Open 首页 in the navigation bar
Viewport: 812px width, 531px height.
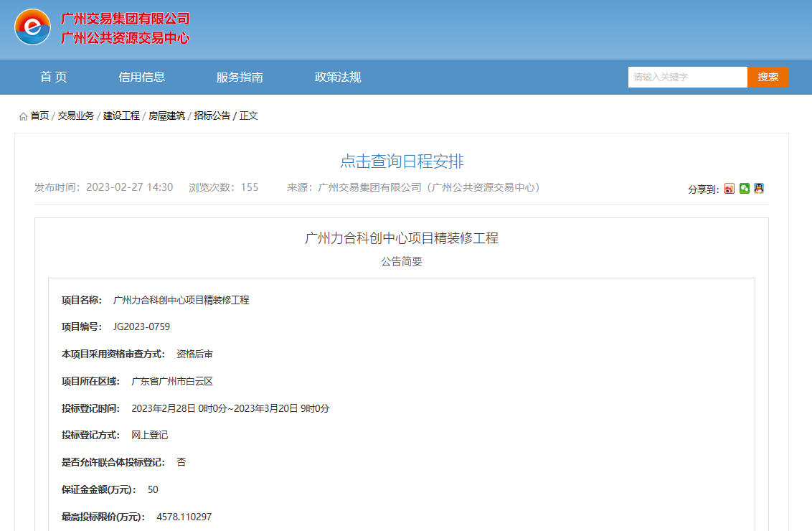click(54, 77)
